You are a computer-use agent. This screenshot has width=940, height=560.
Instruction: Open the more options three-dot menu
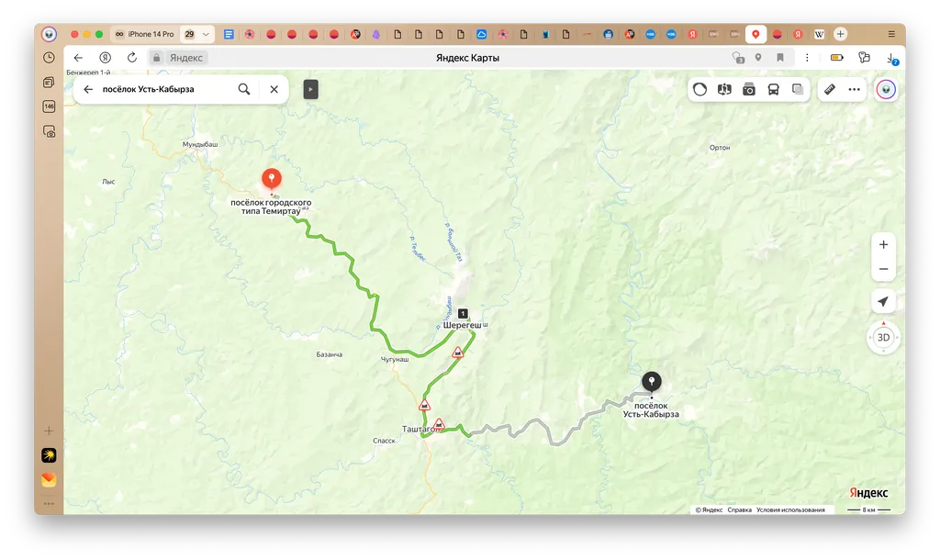tap(854, 89)
